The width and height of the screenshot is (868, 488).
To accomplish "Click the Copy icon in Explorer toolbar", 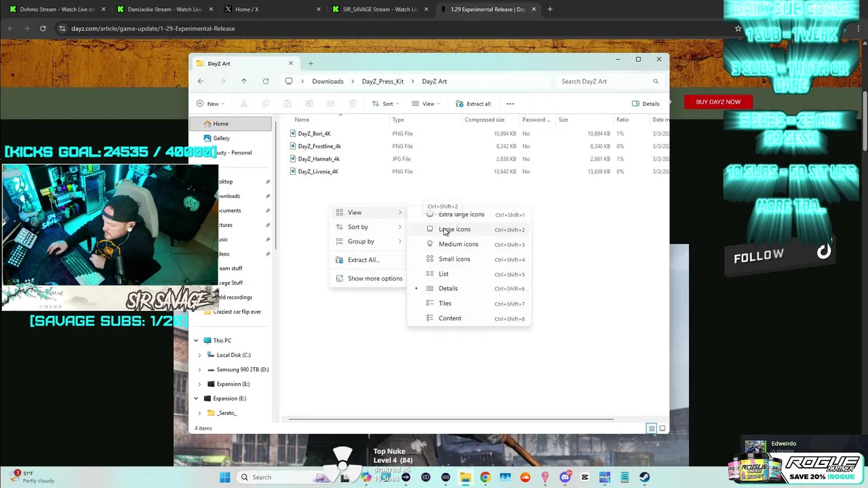I will 266,104.
